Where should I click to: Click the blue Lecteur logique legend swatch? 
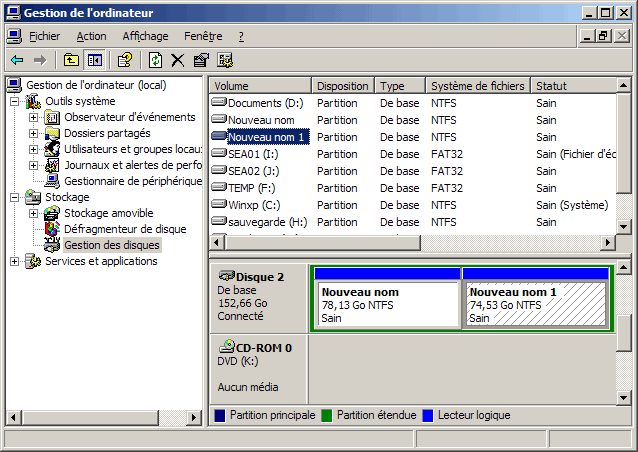point(428,415)
